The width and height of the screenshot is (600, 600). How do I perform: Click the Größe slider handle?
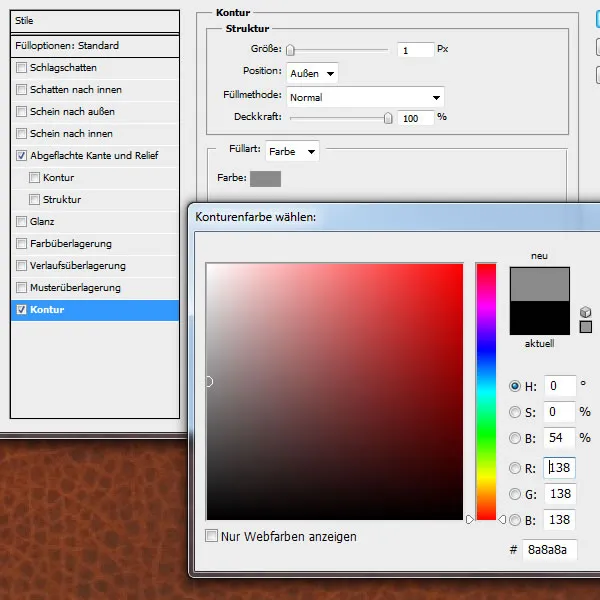(x=290, y=49)
